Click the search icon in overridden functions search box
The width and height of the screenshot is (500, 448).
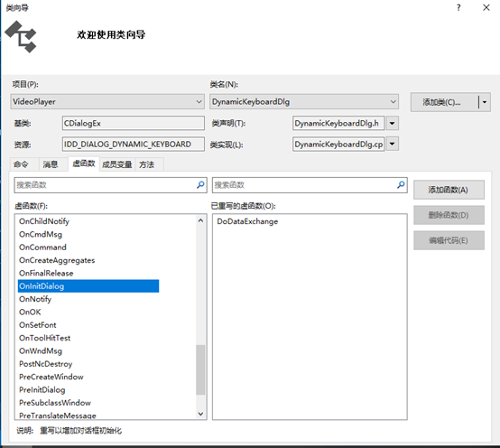pyautogui.click(x=401, y=185)
